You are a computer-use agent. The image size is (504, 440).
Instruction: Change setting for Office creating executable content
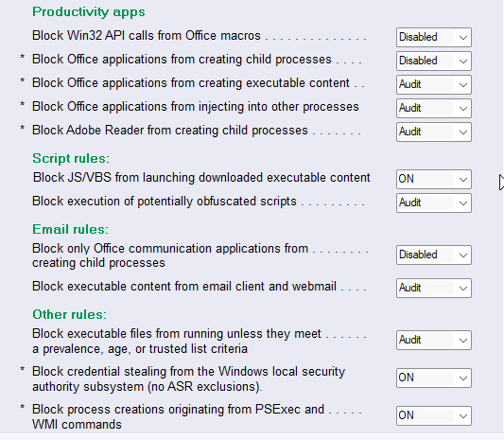tap(434, 84)
